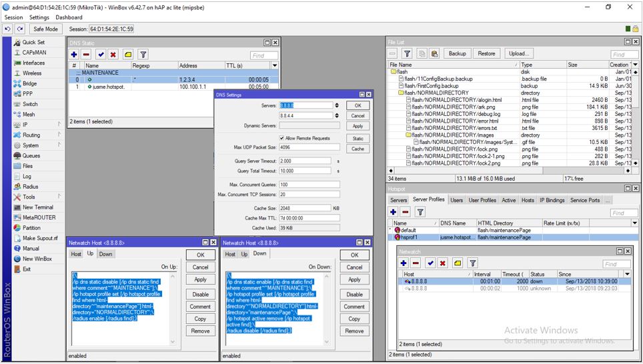Click the redo icon in main toolbar
643x364 pixels.
20,29
